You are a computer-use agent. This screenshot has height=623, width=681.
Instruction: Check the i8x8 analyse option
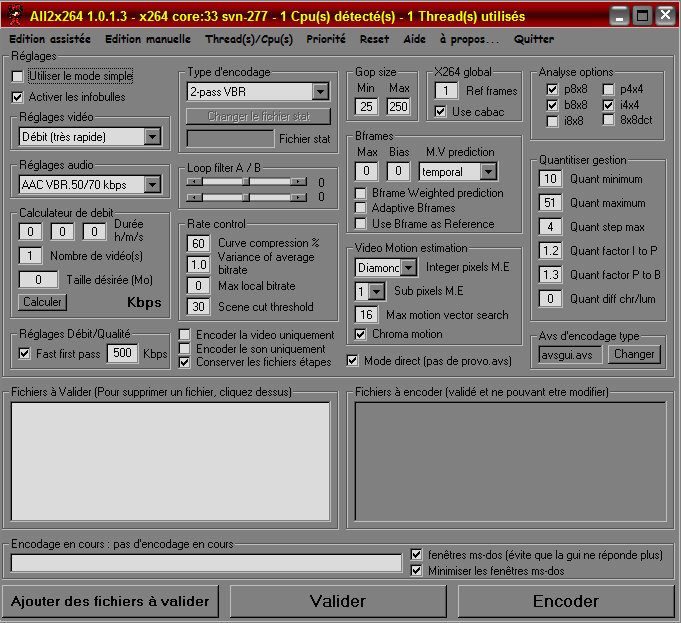click(552, 121)
